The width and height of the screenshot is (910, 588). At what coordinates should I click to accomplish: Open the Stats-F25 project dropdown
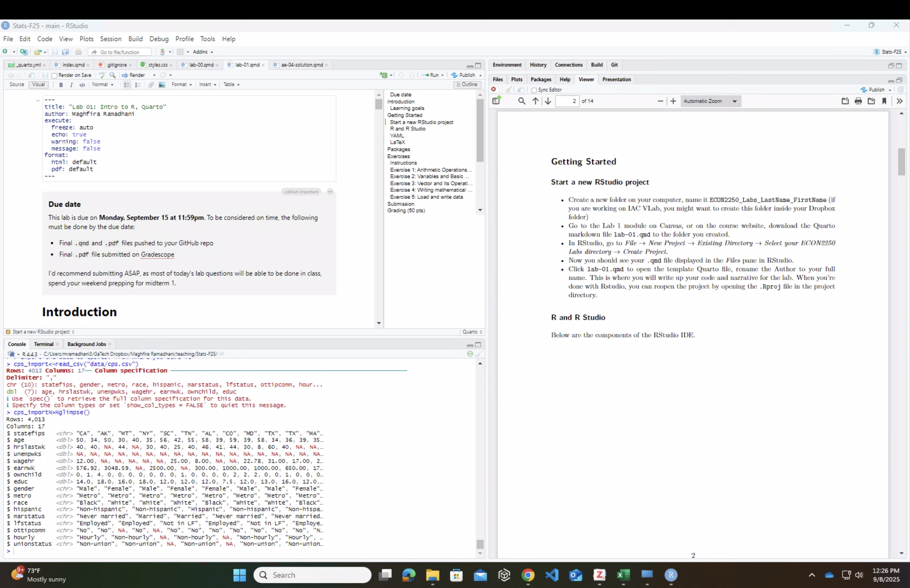pos(890,52)
